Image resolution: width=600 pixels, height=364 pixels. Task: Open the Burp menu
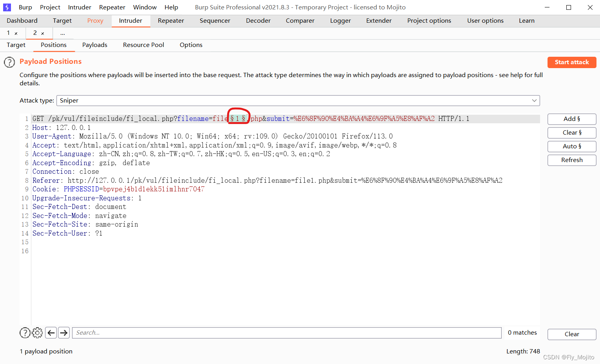coord(25,7)
